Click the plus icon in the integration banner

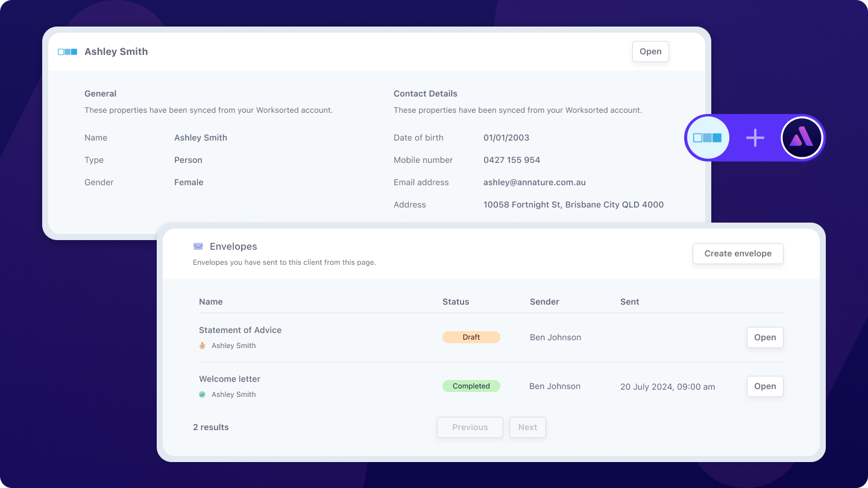point(755,138)
